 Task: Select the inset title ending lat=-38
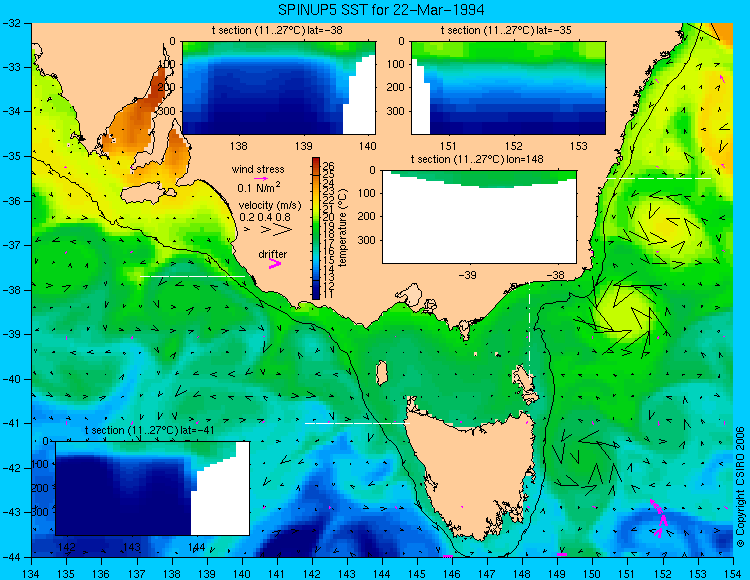[277, 31]
